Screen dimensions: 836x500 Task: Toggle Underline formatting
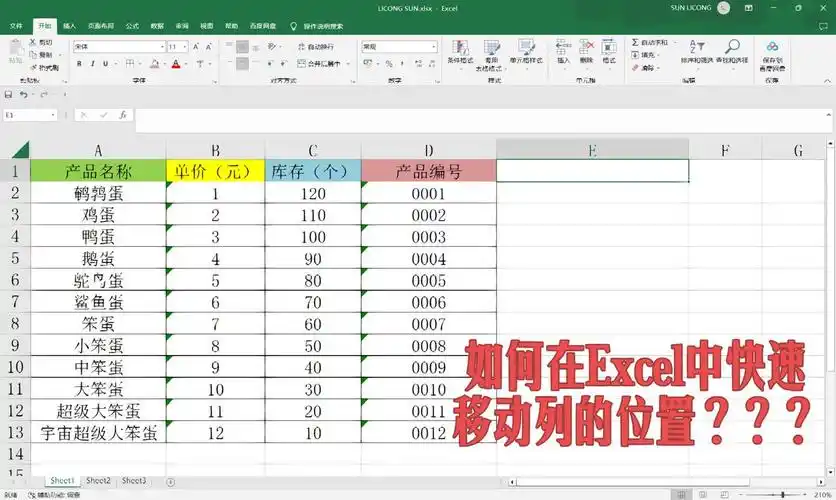point(105,63)
